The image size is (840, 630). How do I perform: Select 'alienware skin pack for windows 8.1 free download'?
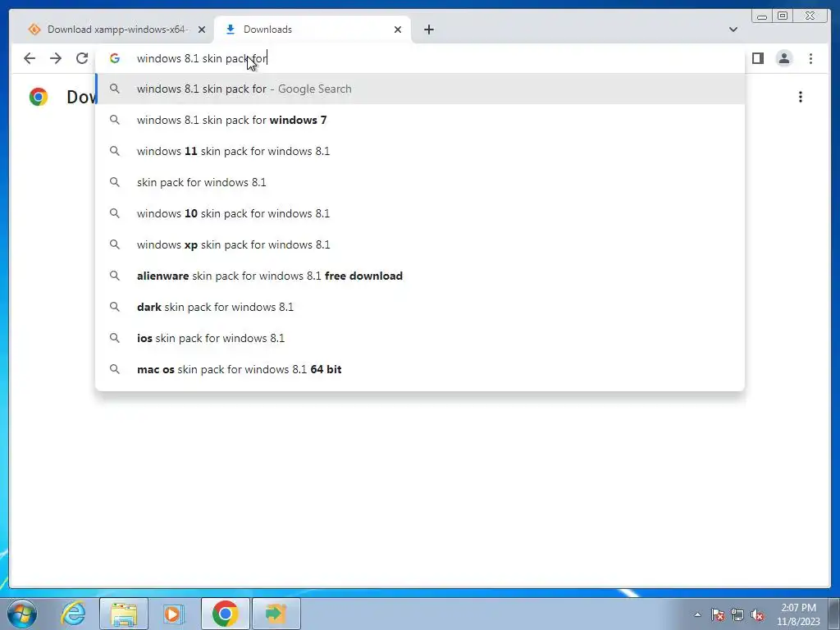pos(420,276)
